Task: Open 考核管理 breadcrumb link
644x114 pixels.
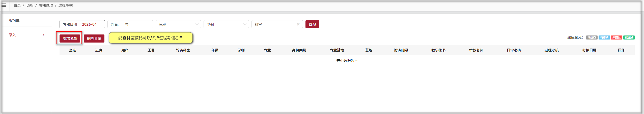Action: point(46,5)
